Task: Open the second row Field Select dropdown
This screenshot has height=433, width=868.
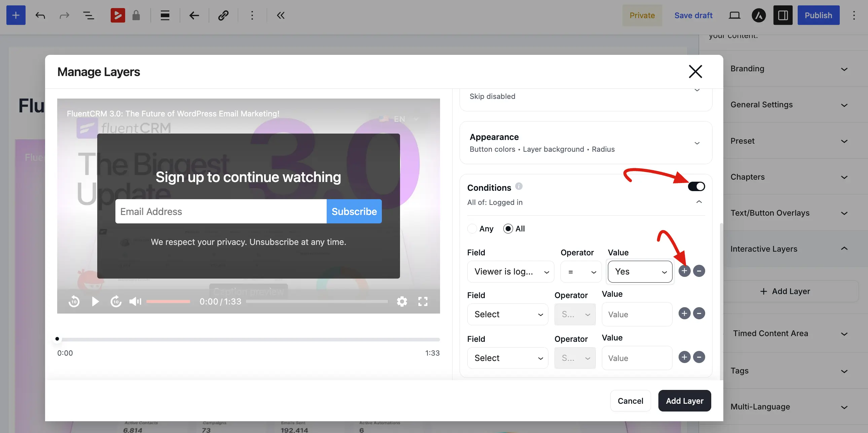Action: coord(508,314)
